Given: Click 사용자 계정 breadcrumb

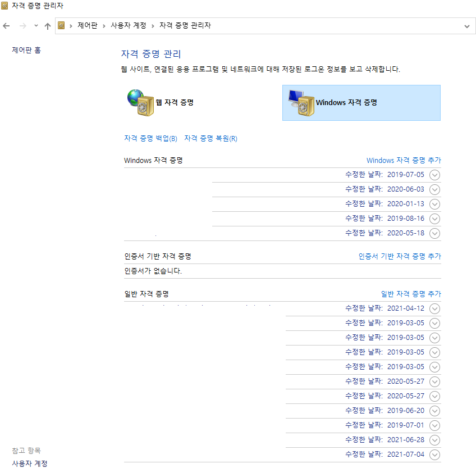Looking at the screenshot, I should [129, 25].
